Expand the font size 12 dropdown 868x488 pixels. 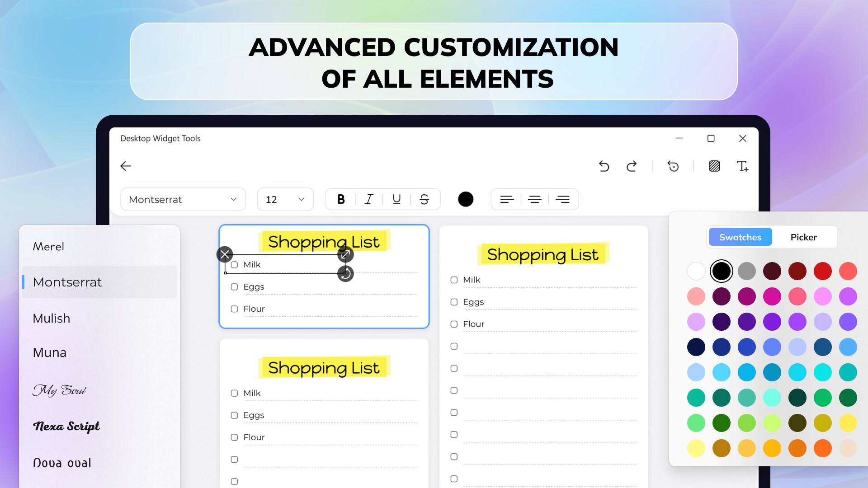pos(285,199)
